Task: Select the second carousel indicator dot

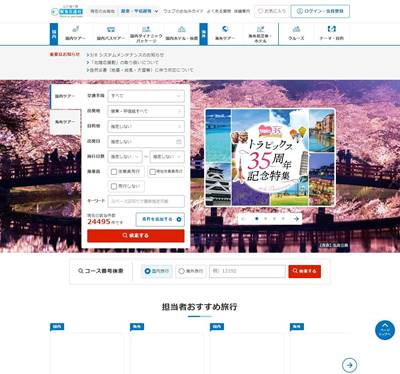Action: tap(265, 219)
